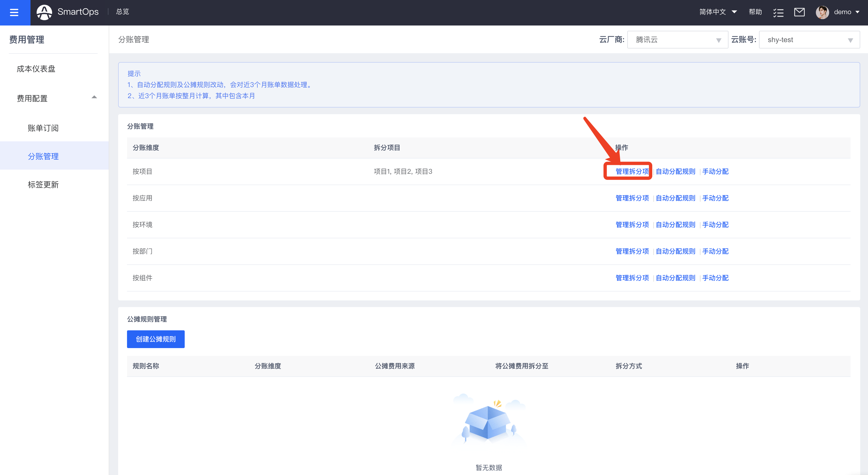The image size is (868, 475).
Task: Click the SmartOps logo icon
Action: (44, 12)
